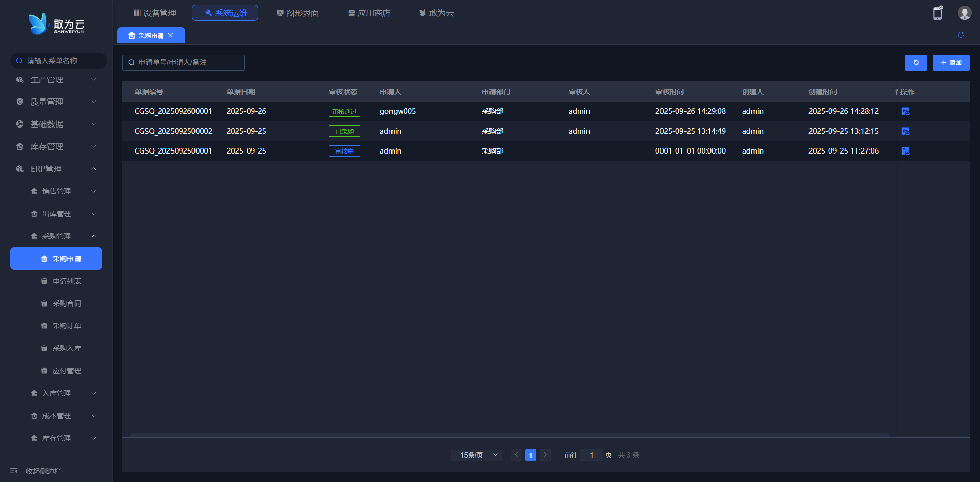This screenshot has height=482, width=980.
Task: Close the 采购申请 tab
Action: pyautogui.click(x=170, y=35)
